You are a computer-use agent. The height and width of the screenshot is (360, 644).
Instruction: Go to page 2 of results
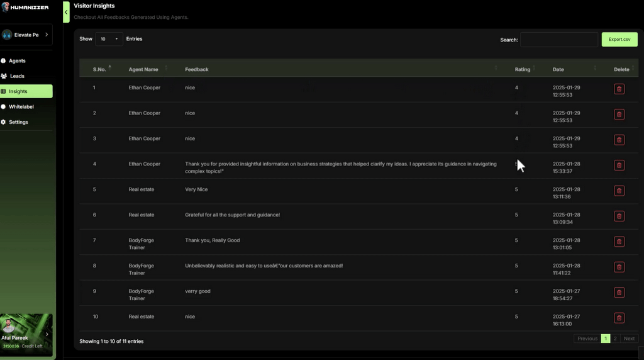[615, 339]
